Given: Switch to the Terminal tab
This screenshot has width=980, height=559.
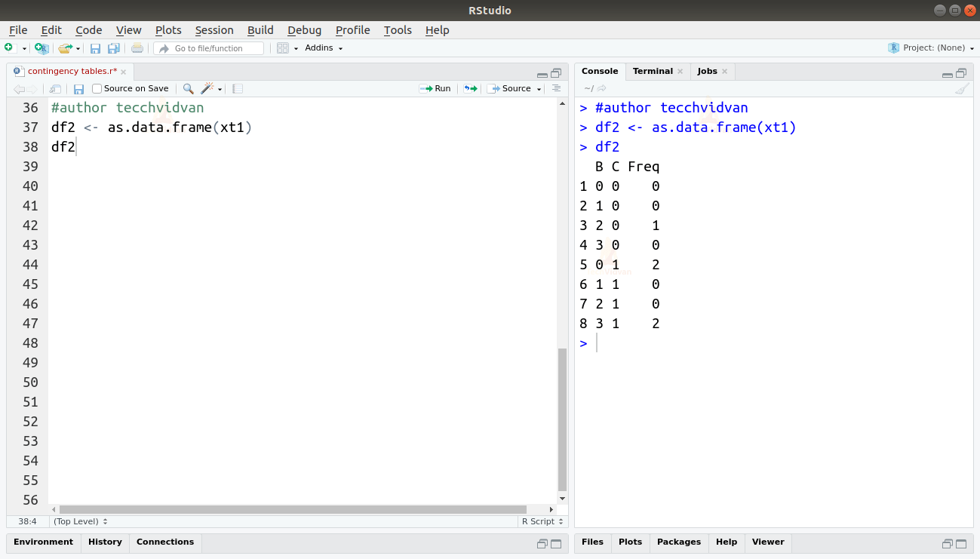Looking at the screenshot, I should pyautogui.click(x=653, y=71).
